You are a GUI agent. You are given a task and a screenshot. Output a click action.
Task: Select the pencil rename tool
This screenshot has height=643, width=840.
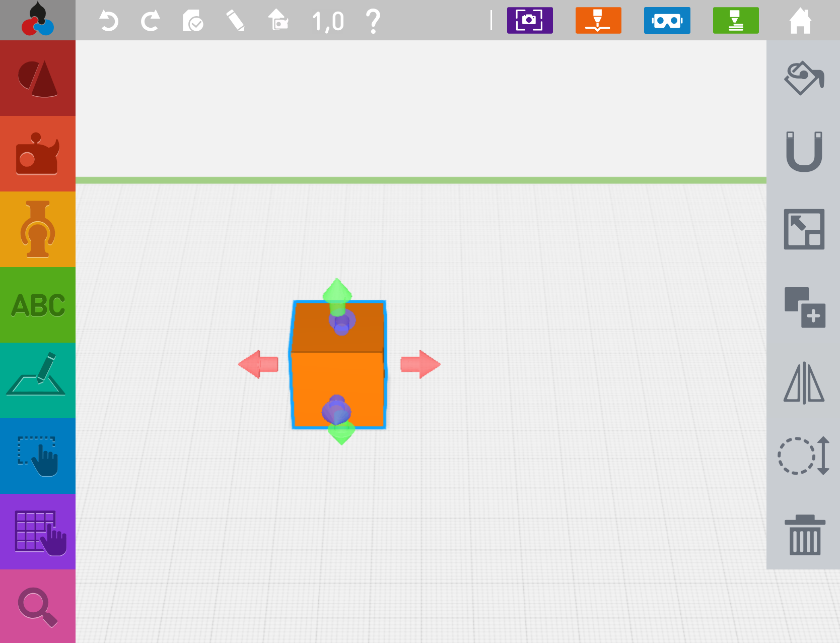coord(235,21)
